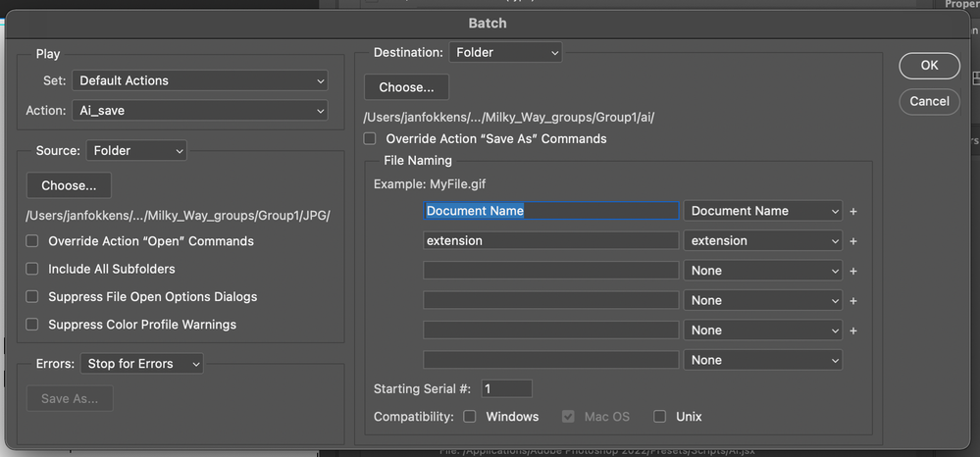Click the plus icon beside extension row
Screen dimensions: 980x457
[x=853, y=241]
